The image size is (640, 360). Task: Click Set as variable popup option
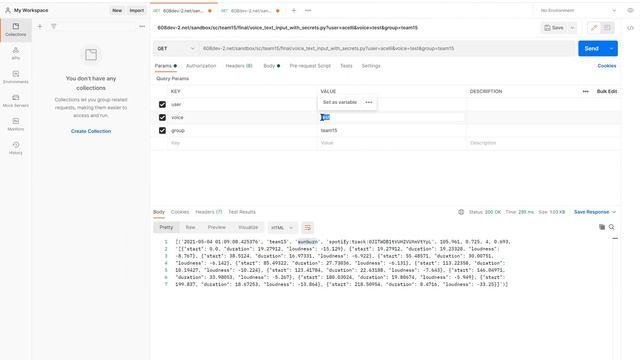[x=340, y=102]
